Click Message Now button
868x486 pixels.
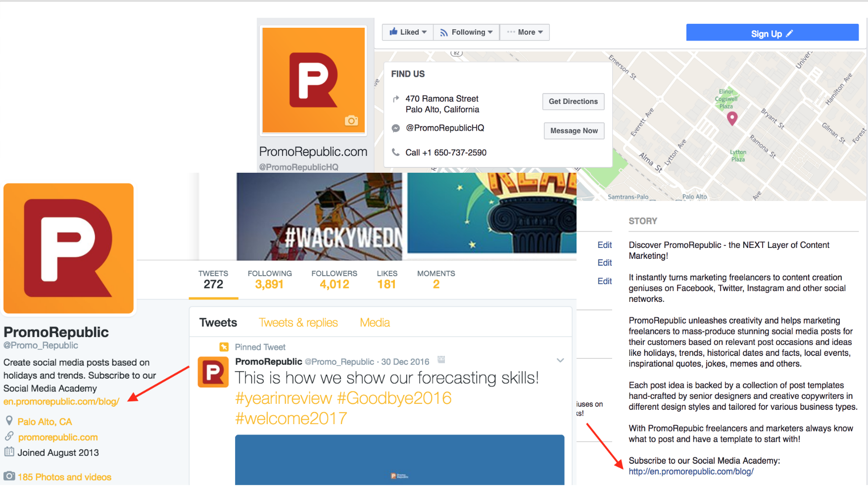(x=574, y=131)
